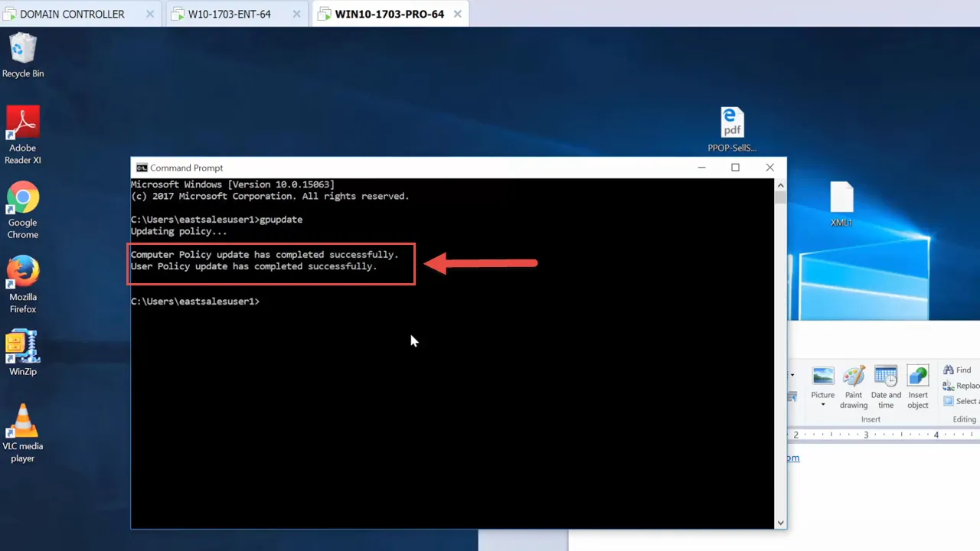Screen dimensions: 980x551
Task: Open the Recycle Bin desktop icon
Action: tap(23, 55)
